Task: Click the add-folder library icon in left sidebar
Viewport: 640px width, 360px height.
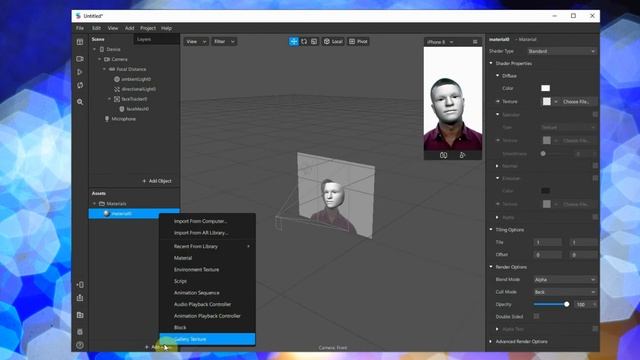Action: pyautogui.click(x=80, y=315)
